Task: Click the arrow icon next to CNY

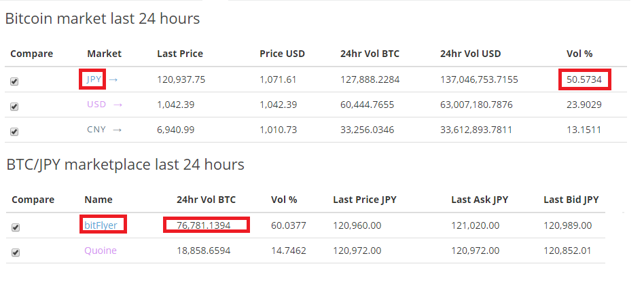Action: coord(118,130)
